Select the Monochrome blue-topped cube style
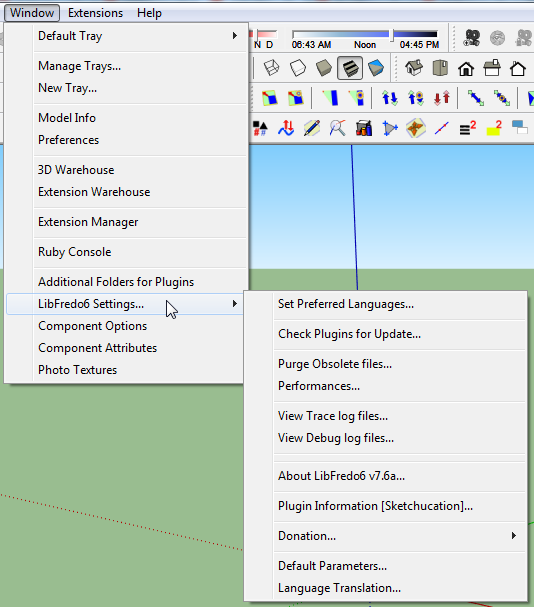The height and width of the screenshot is (607, 534). click(376, 68)
